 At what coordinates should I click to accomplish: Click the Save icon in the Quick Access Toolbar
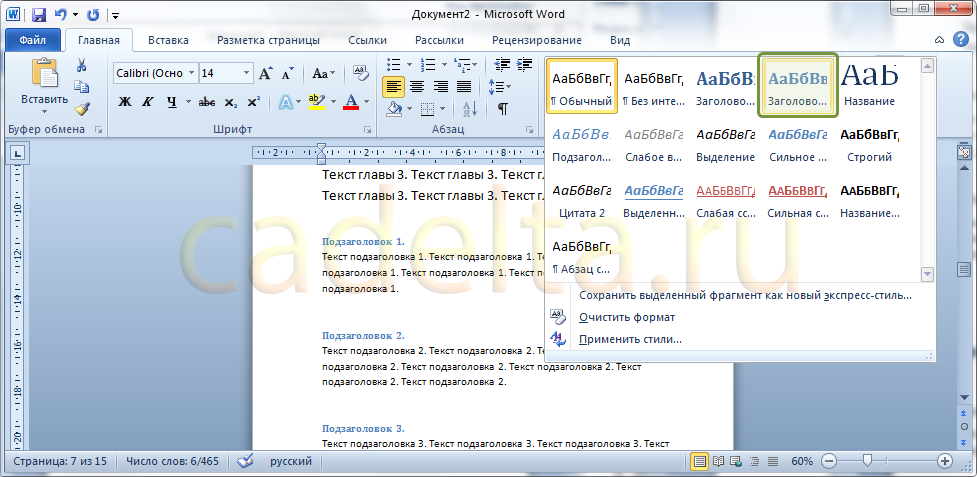click(x=39, y=15)
